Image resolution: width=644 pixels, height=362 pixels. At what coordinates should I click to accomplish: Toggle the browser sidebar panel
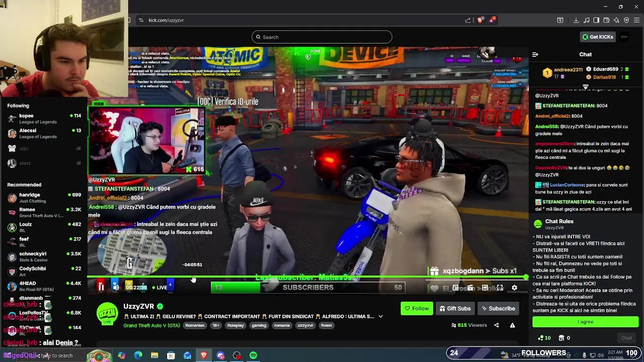click(x=596, y=20)
